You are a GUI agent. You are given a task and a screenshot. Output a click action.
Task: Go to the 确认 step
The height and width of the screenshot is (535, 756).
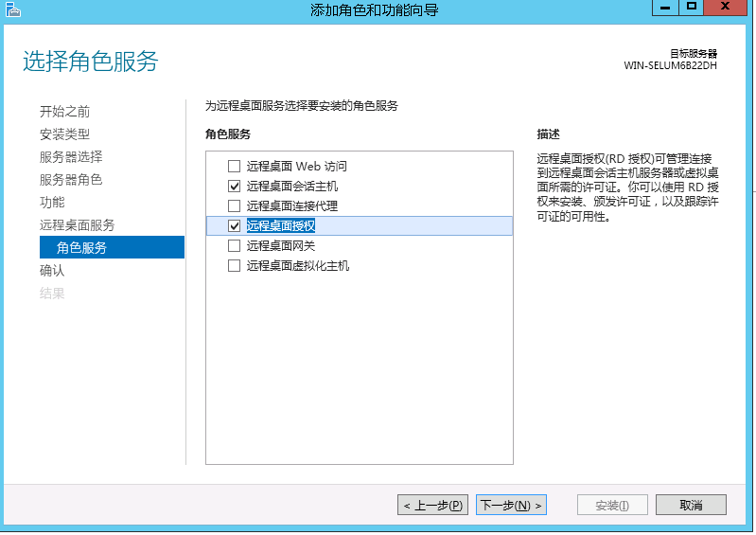[x=52, y=270]
